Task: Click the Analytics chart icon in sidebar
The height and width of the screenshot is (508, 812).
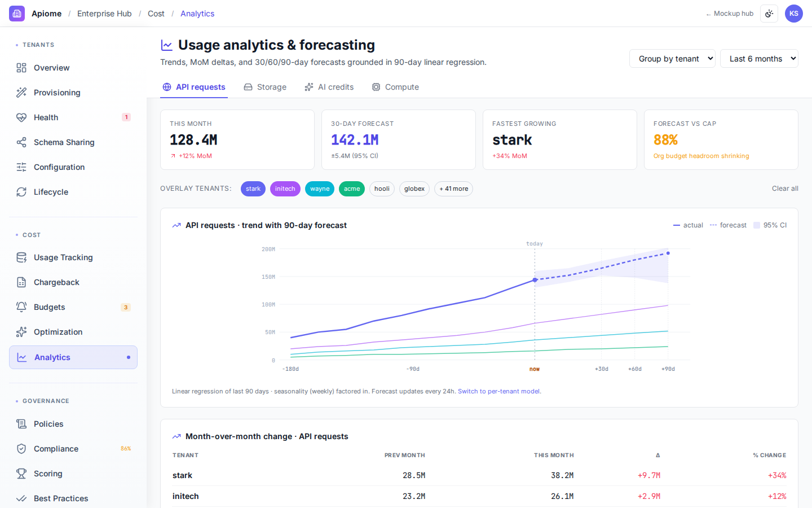Action: [22, 357]
